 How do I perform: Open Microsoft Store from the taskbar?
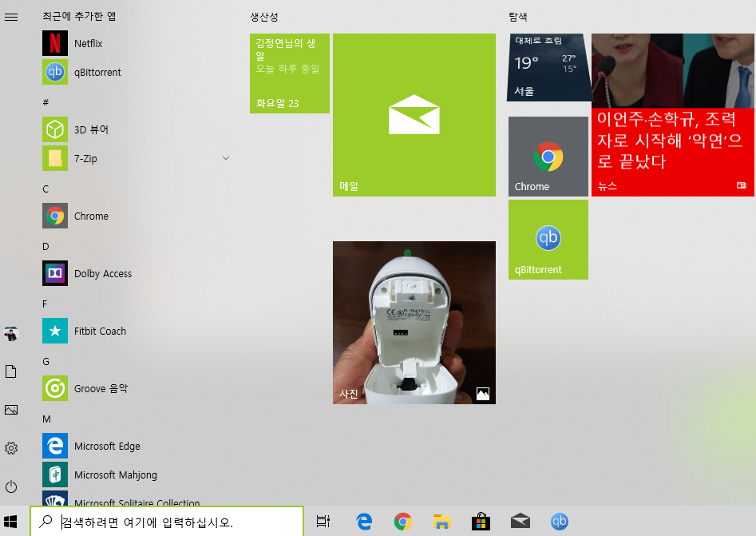coord(481,522)
